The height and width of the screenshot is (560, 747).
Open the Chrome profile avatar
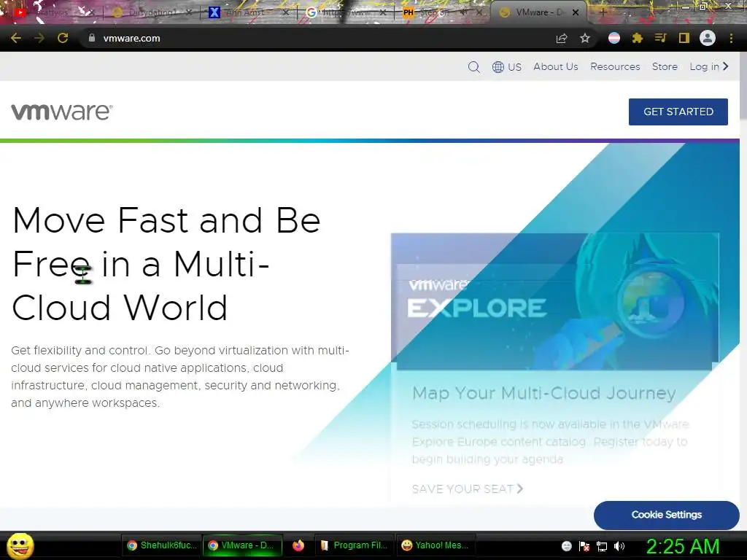click(708, 38)
